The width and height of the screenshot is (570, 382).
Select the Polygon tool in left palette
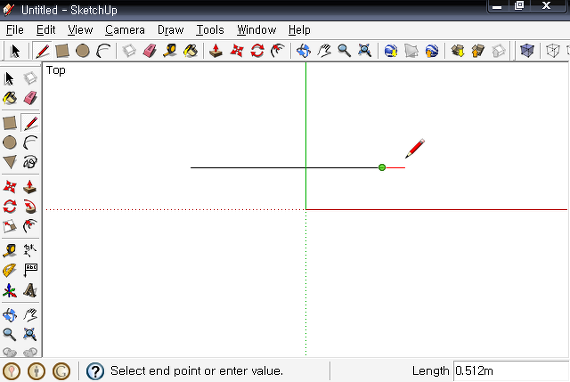(10, 162)
